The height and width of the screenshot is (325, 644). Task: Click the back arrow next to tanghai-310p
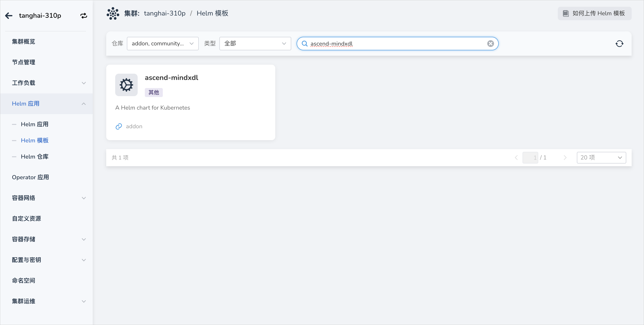tap(9, 16)
